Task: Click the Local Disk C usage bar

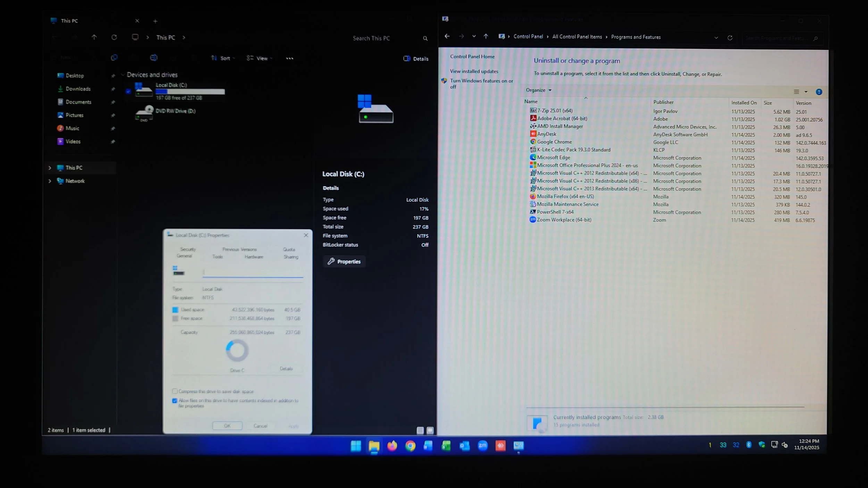Action: [x=190, y=92]
